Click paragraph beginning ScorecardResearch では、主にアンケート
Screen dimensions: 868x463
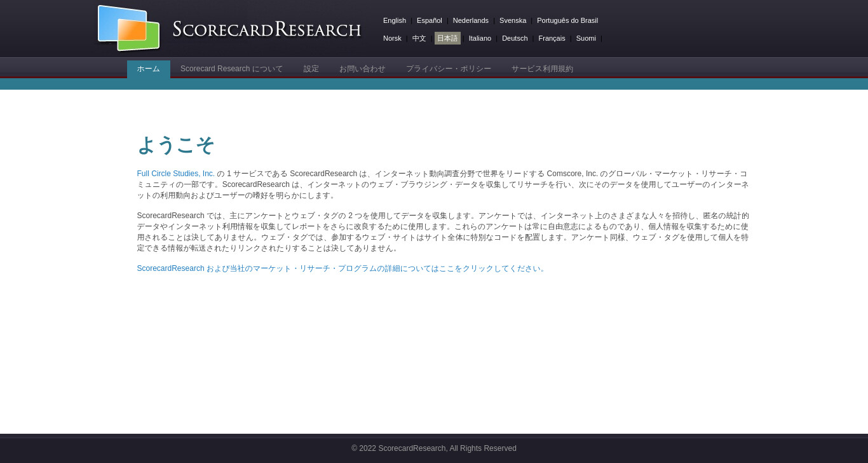tap(443, 232)
